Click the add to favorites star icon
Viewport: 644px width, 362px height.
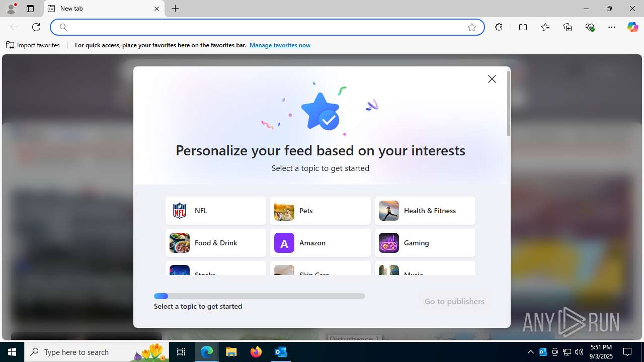[x=472, y=27]
